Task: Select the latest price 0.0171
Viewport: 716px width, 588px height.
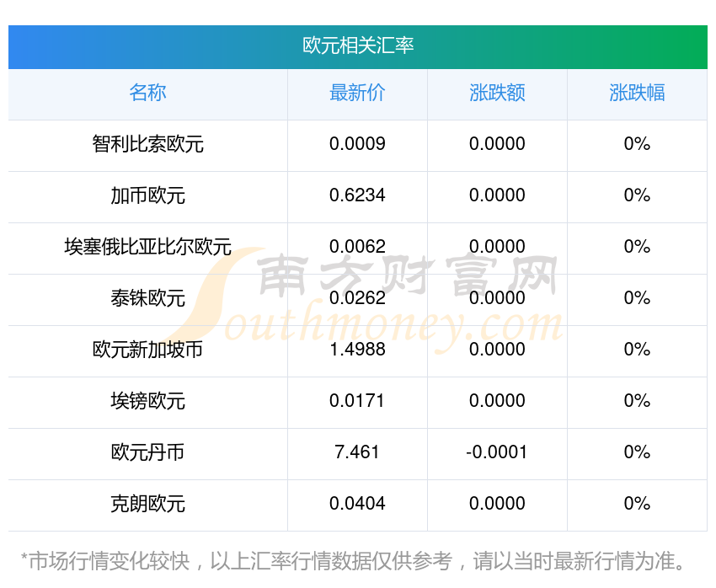Action: tap(357, 401)
